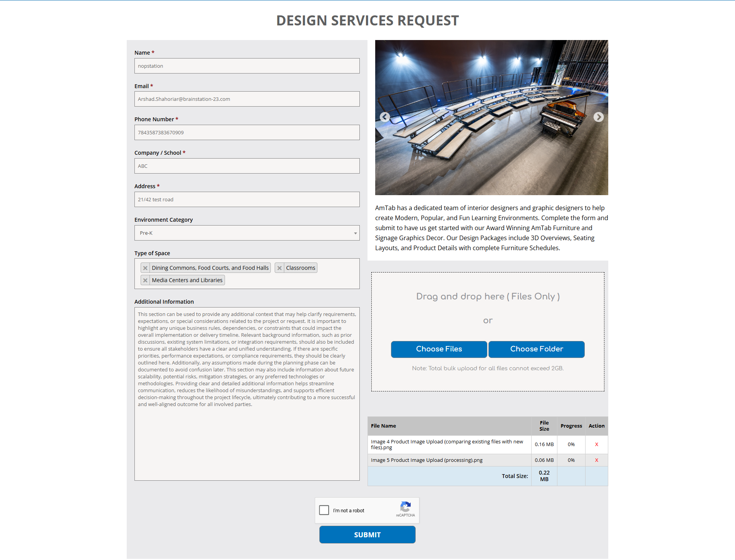The image size is (735, 560).
Task: Click the 0.22 MB total size value
Action: [x=544, y=476]
